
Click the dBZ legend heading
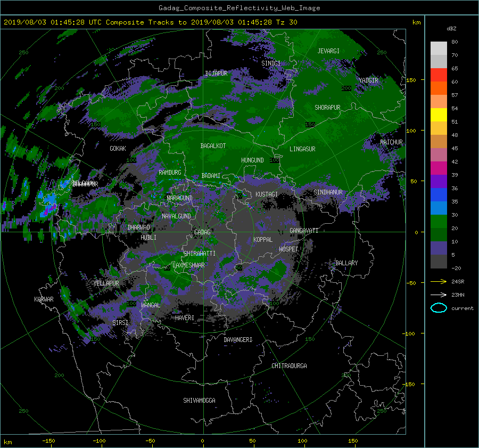pos(451,29)
